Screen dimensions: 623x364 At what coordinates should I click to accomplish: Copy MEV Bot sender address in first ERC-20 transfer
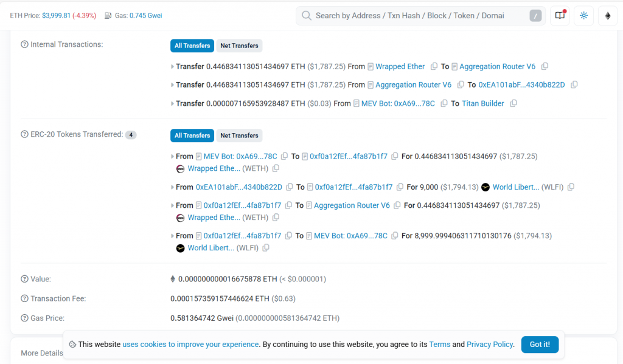pos(284,156)
